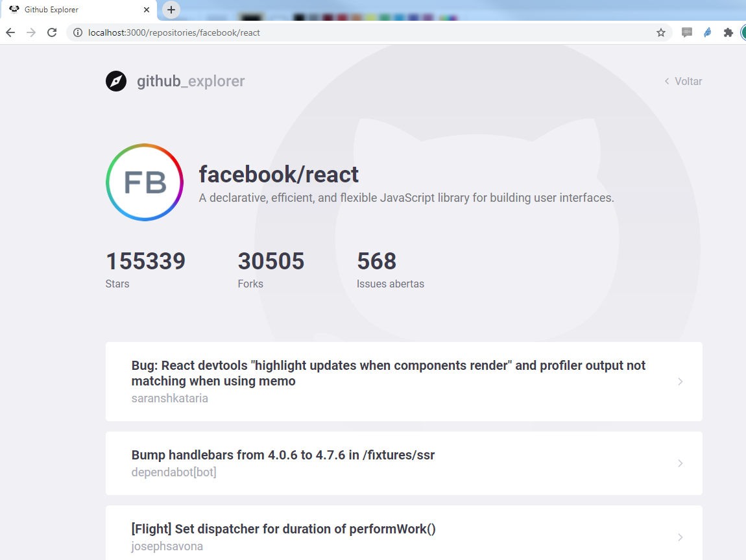Viewport: 746px width, 560px height.
Task: Click the browser forward arrow
Action: [31, 32]
